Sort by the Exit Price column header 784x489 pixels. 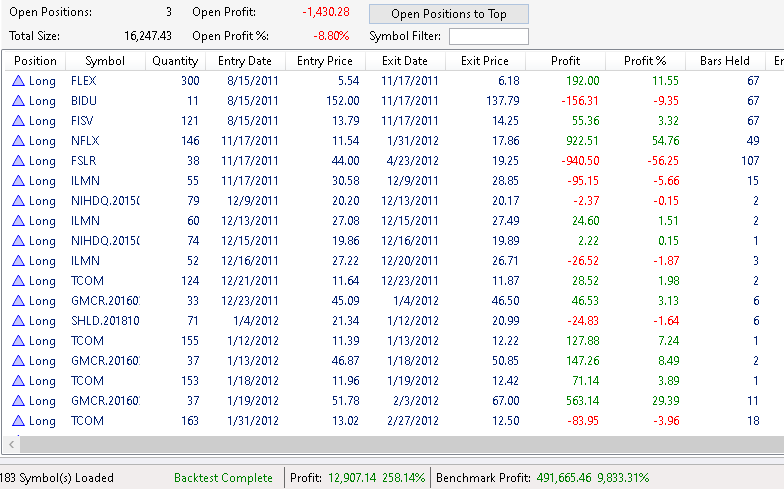485,61
